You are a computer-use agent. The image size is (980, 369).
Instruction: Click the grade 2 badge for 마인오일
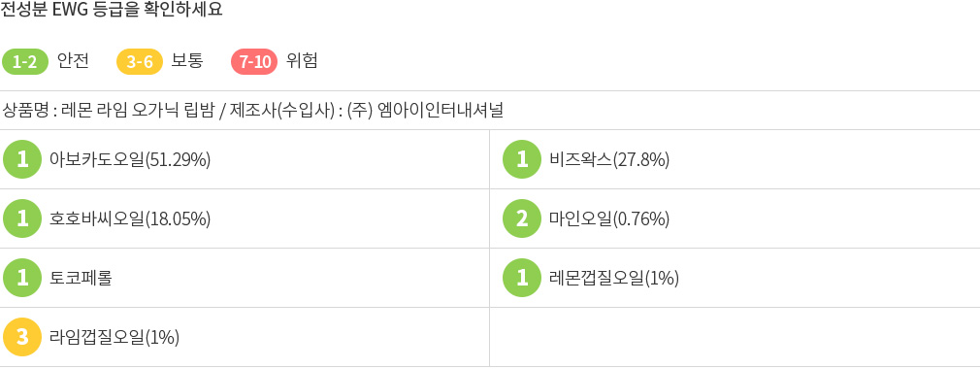point(522,218)
